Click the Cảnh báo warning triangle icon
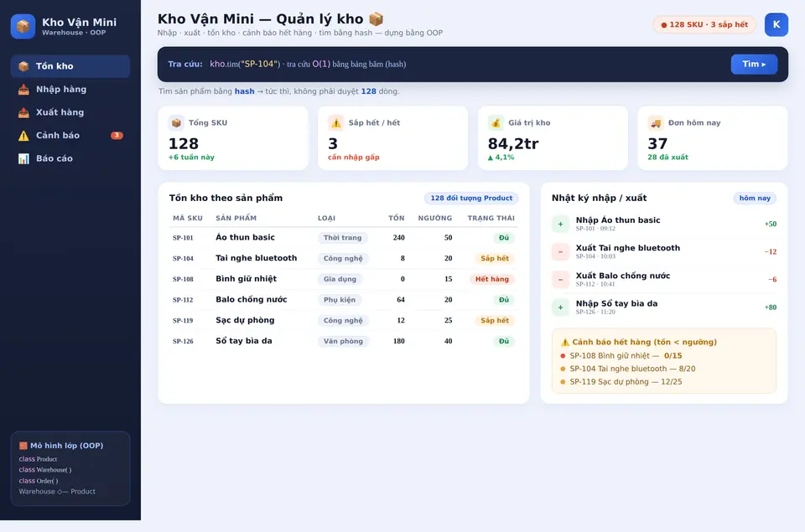This screenshot has height=532, width=805. click(23, 136)
